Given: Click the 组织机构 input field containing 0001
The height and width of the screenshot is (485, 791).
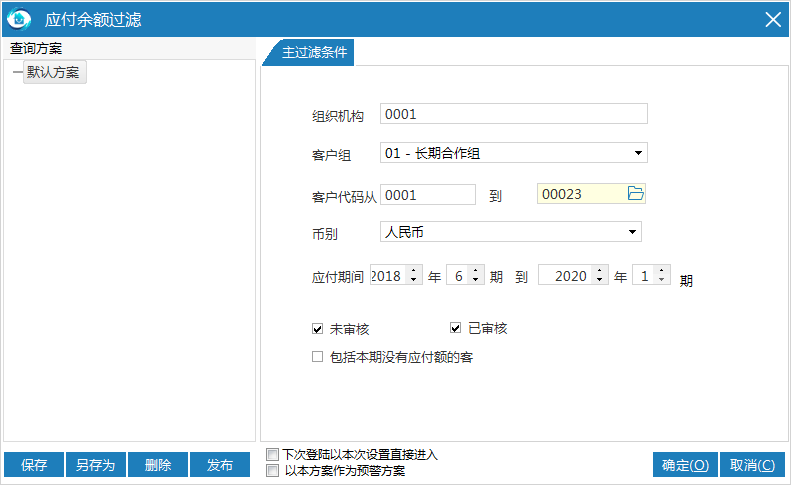Looking at the screenshot, I should point(514,114).
